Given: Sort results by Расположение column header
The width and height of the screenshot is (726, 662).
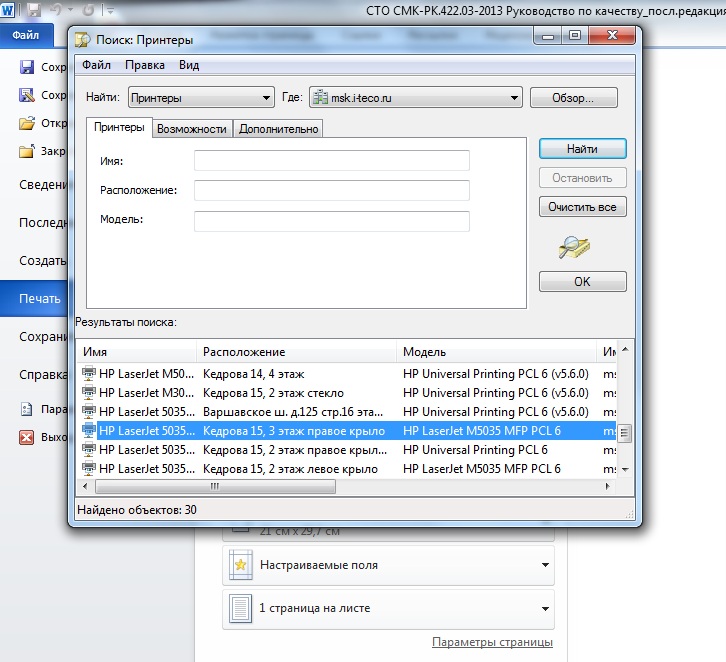Looking at the screenshot, I should click(x=296, y=352).
